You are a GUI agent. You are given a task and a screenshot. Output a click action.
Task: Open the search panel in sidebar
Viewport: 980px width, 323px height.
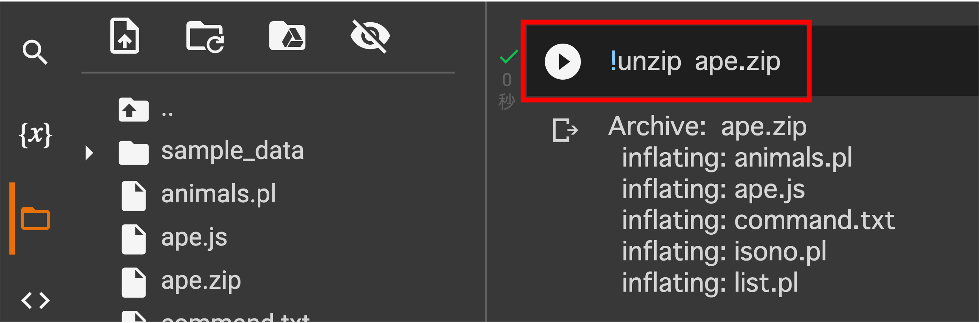pos(35,52)
